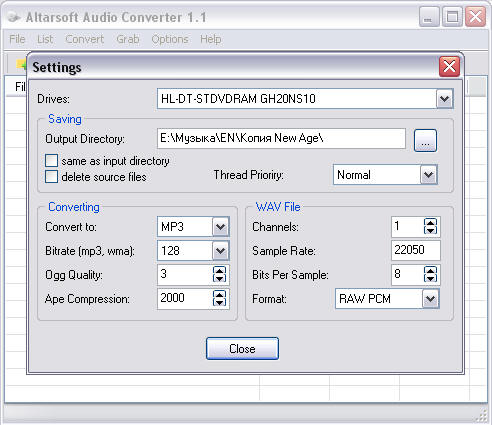Click the Channels value field
Image resolution: width=492 pixels, height=425 pixels.
[x=408, y=227]
